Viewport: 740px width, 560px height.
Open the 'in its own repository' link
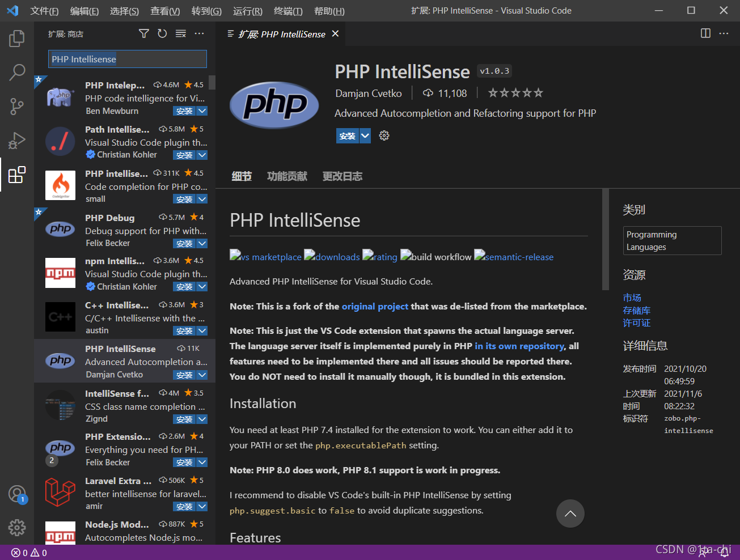point(519,346)
